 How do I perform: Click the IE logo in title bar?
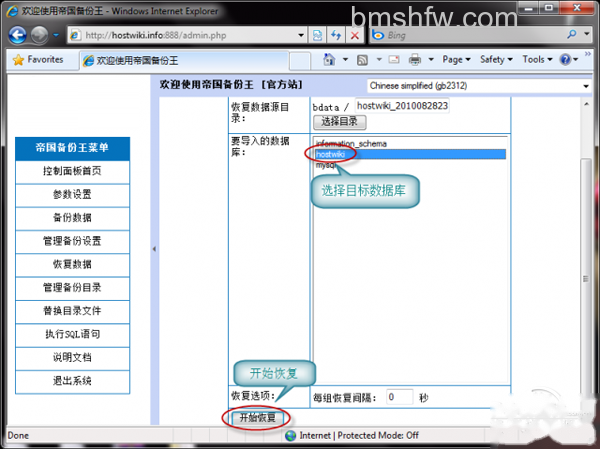tap(12, 10)
